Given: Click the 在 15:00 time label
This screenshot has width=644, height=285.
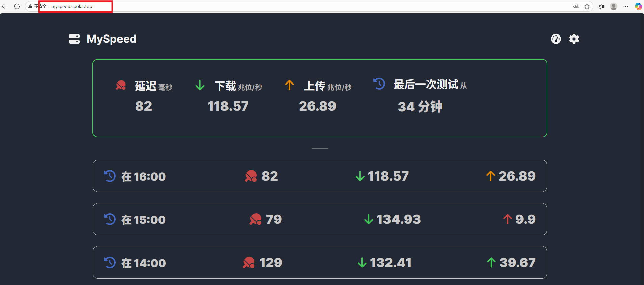Looking at the screenshot, I should 143,220.
